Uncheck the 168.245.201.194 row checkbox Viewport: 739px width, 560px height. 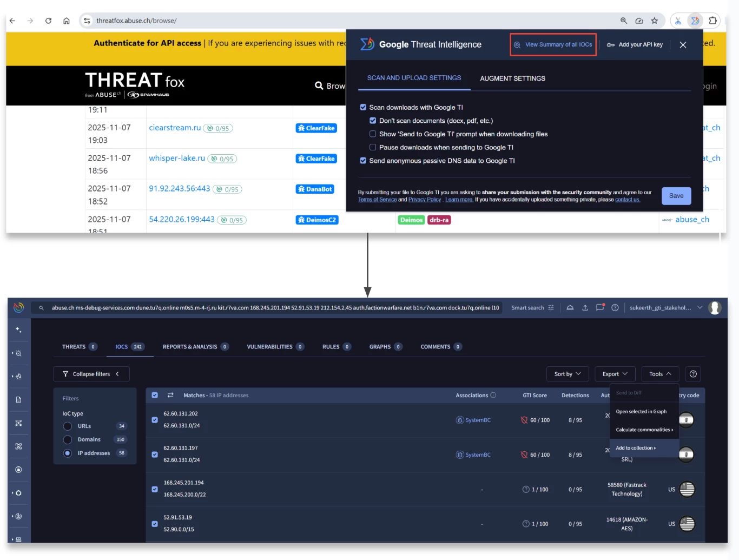155,489
